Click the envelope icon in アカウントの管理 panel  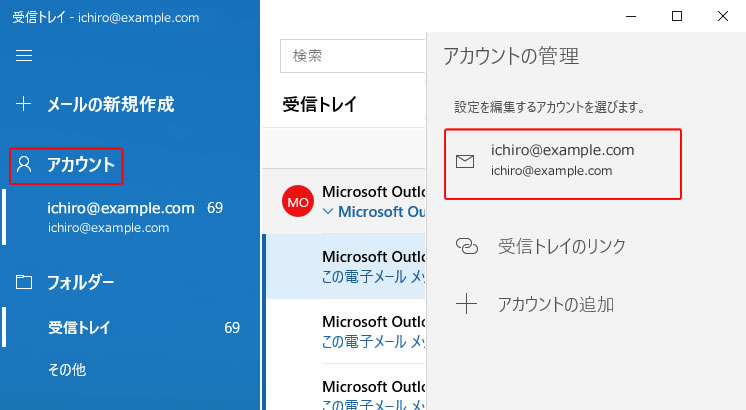(465, 161)
